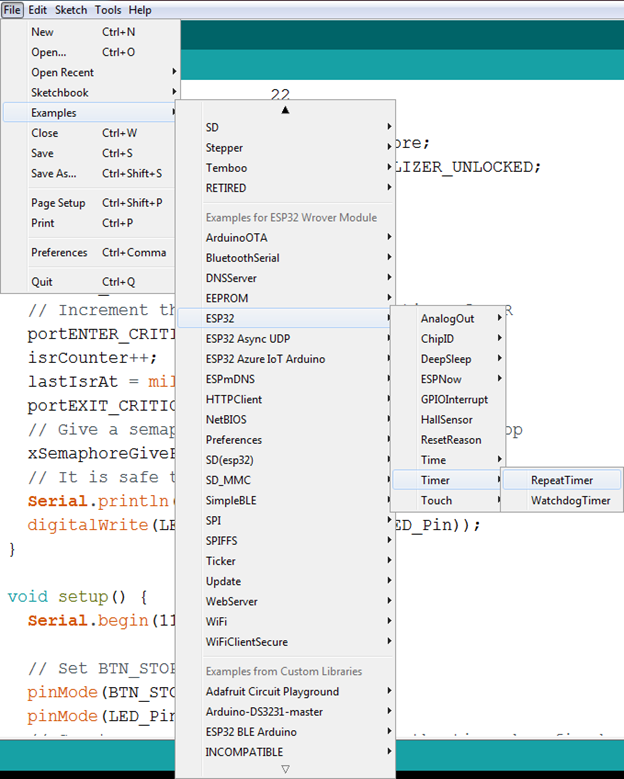Open the DeepSleep submenu
This screenshot has width=624, height=779.
tap(448, 359)
